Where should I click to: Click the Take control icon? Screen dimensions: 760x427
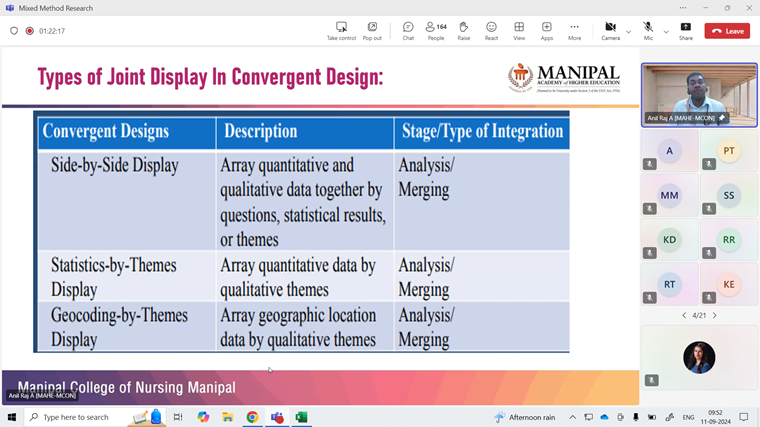(x=341, y=31)
